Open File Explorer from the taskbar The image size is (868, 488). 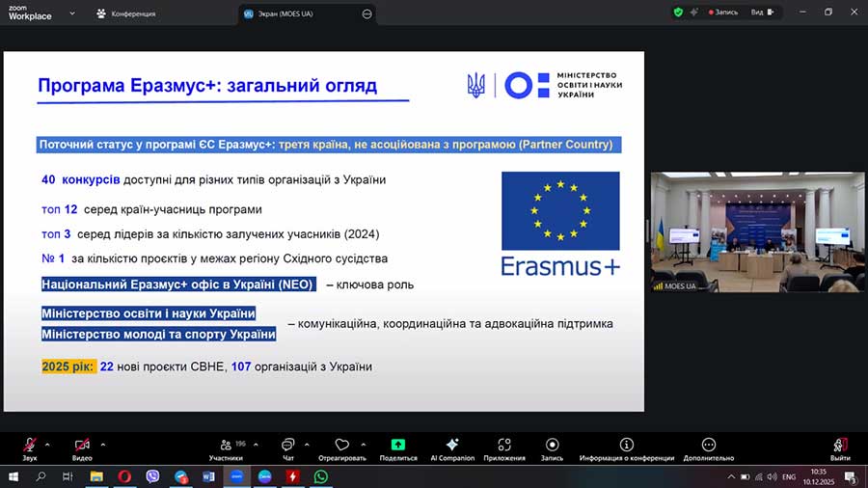pyautogui.click(x=96, y=476)
